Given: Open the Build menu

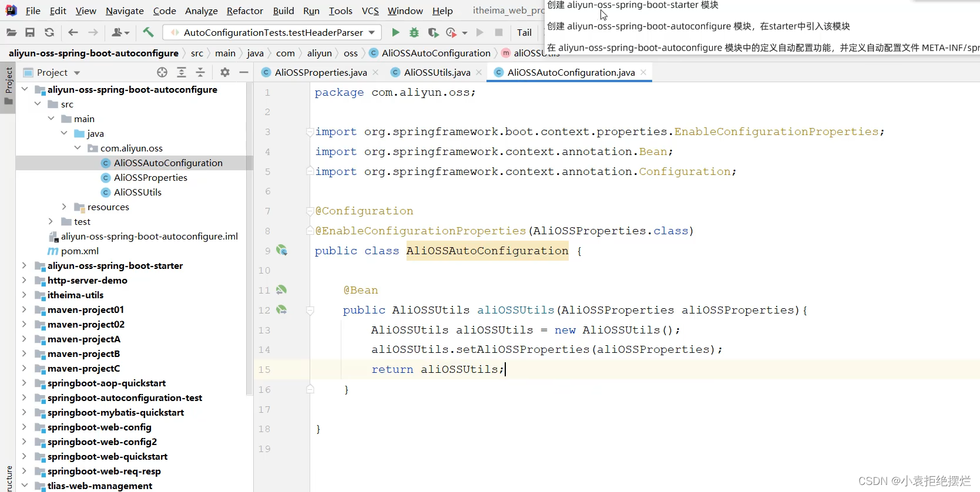Looking at the screenshot, I should (x=283, y=11).
